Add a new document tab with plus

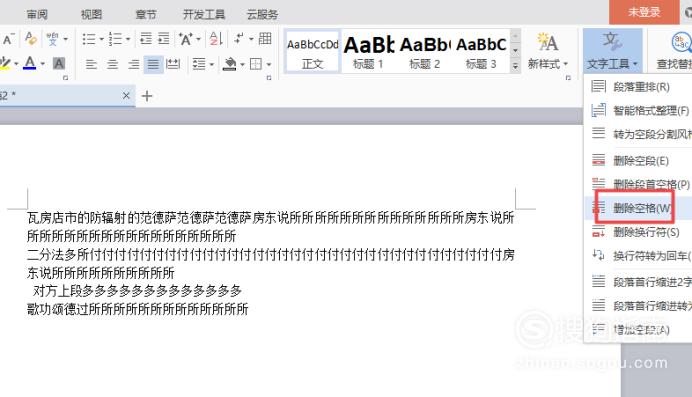147,96
